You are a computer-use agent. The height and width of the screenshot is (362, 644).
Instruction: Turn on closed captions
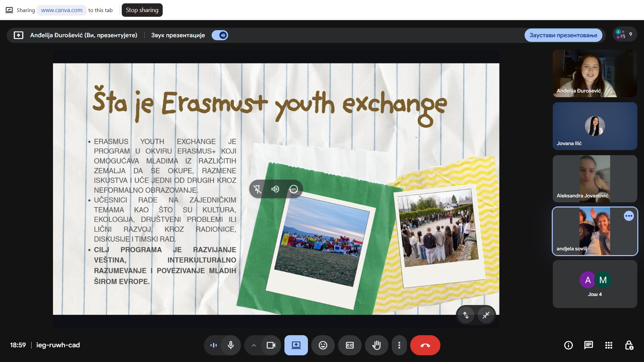pyautogui.click(x=350, y=345)
